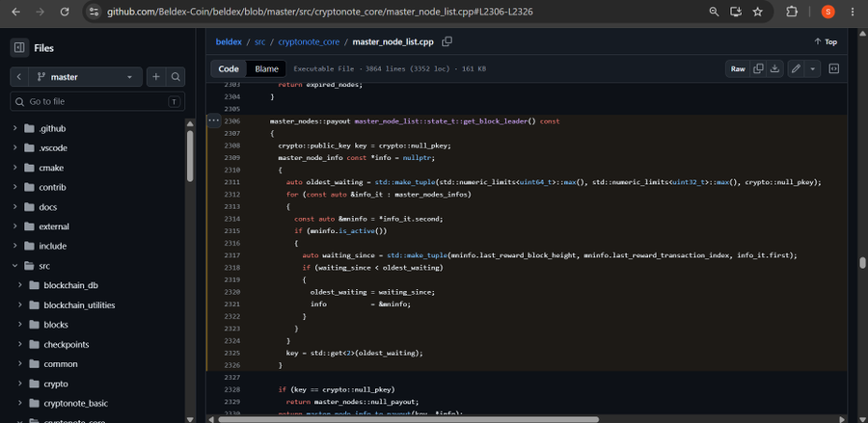Viewport: 868px width, 423px height.
Task: Reload the current page
Action: point(65,12)
